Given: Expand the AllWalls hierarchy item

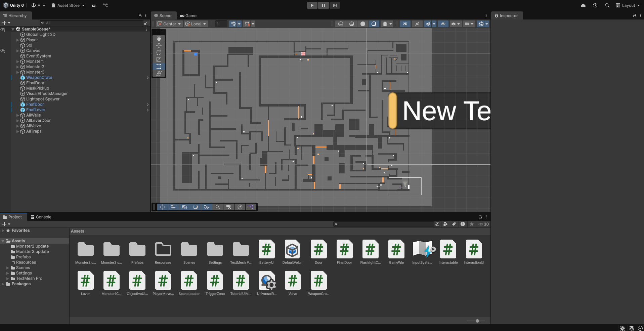Looking at the screenshot, I should click(x=18, y=115).
